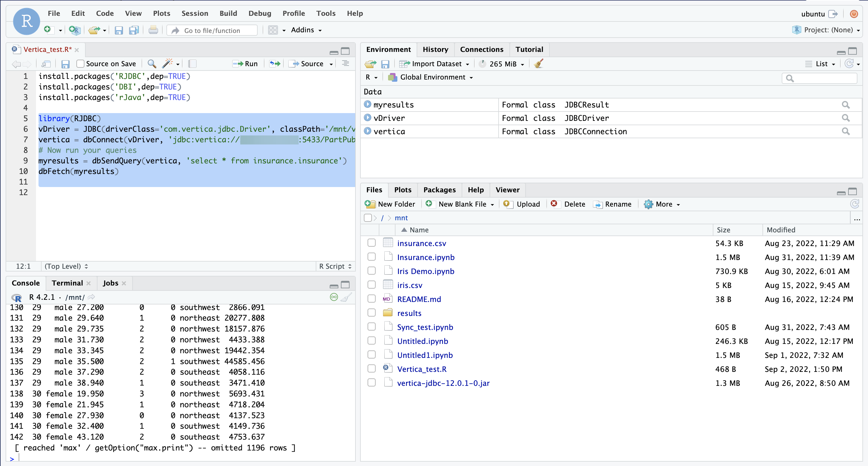The width and height of the screenshot is (868, 466).
Task: Check the box next to insurance.csv
Action: [x=371, y=243]
